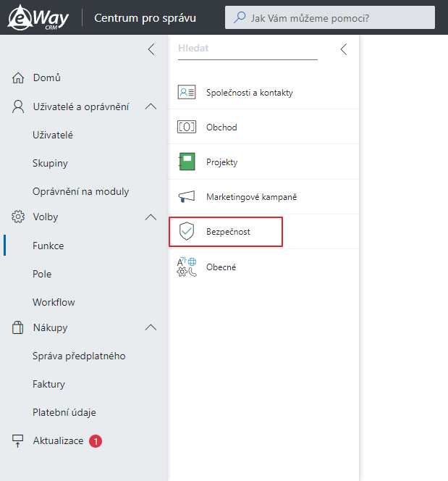This screenshot has width=448, height=481.
Task: Collapse the left navigation sidebar
Action: click(x=151, y=49)
